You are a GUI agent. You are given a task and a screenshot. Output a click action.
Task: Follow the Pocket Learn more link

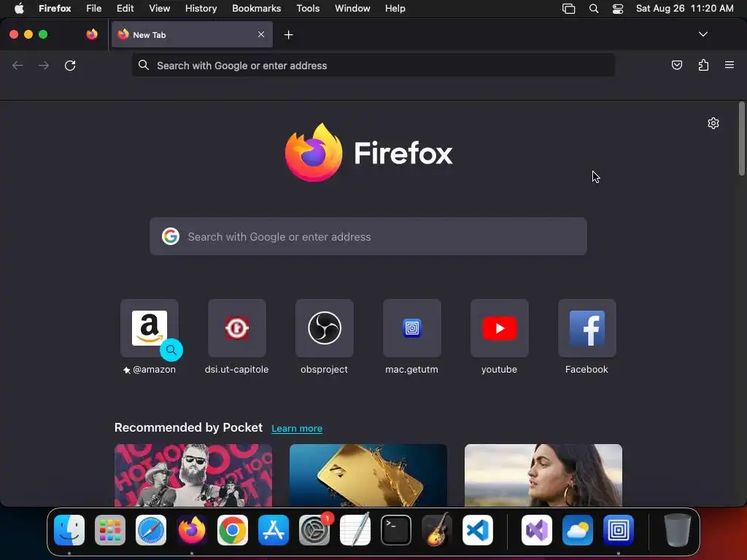click(x=297, y=428)
